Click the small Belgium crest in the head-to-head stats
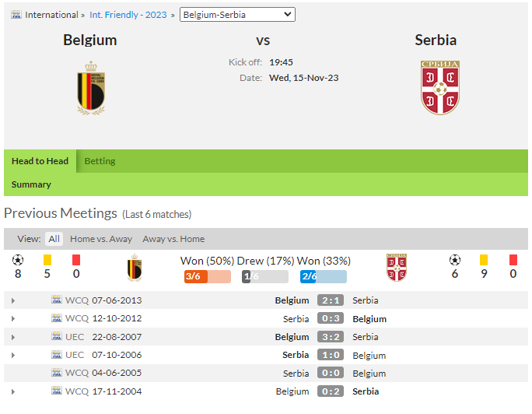Viewport: 532px width, 414px height. [x=135, y=268]
